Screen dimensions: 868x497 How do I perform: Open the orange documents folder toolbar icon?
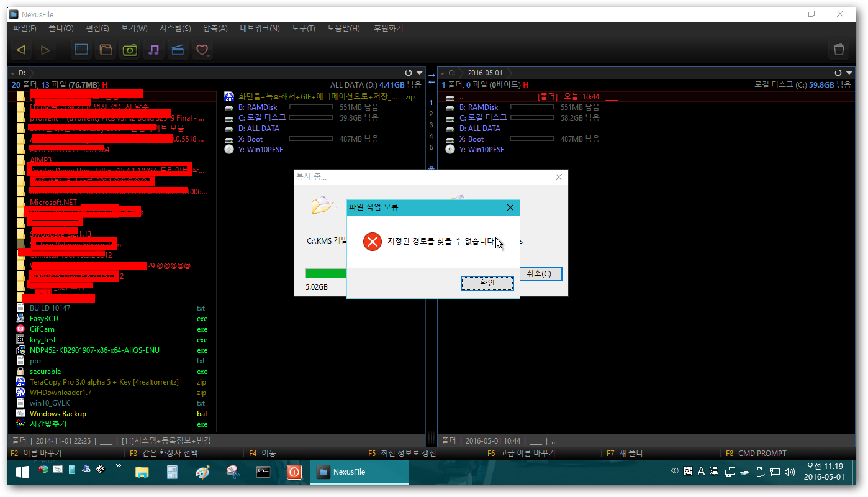(106, 50)
